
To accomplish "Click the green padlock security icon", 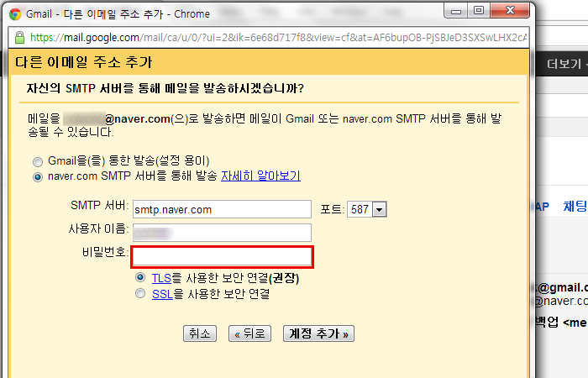I will point(19,38).
